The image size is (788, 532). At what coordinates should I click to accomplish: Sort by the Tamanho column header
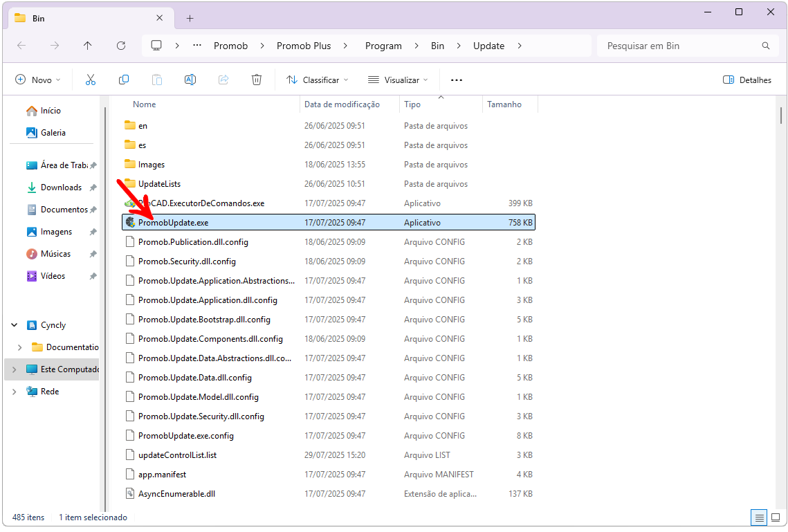pos(504,104)
